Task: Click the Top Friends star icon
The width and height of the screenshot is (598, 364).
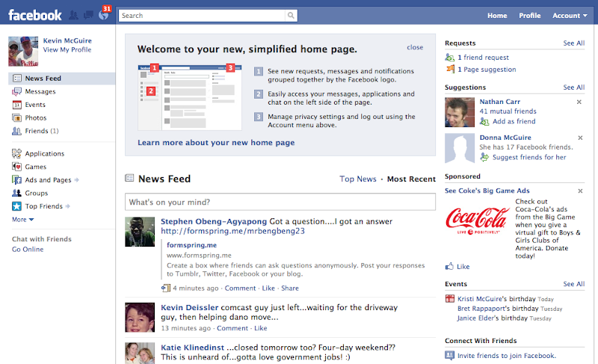Action: [16, 206]
